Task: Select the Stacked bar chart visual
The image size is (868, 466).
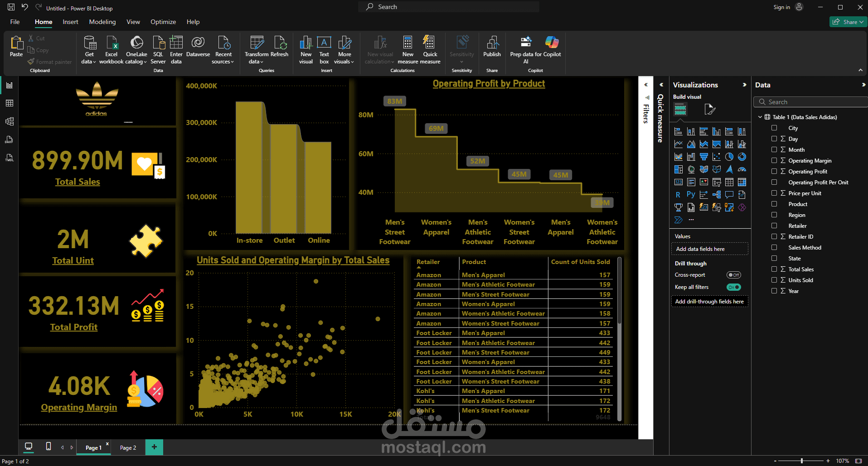Action: point(678,132)
